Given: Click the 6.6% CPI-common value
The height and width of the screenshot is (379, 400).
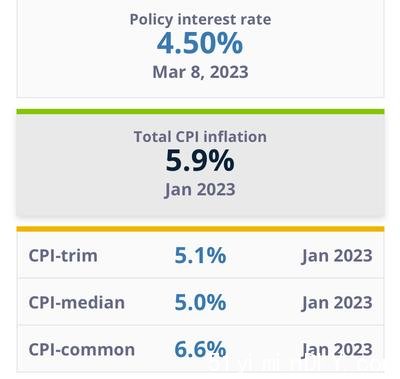Looking at the screenshot, I should pos(200,350).
